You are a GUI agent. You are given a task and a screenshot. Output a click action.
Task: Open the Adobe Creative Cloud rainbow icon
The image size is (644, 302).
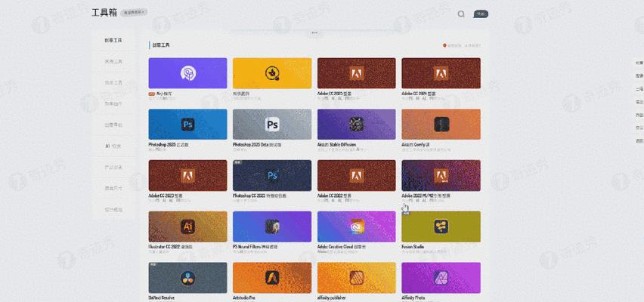[x=357, y=226]
